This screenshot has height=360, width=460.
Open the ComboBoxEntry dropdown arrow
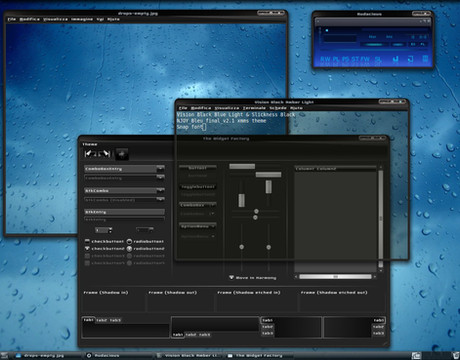click(x=161, y=169)
